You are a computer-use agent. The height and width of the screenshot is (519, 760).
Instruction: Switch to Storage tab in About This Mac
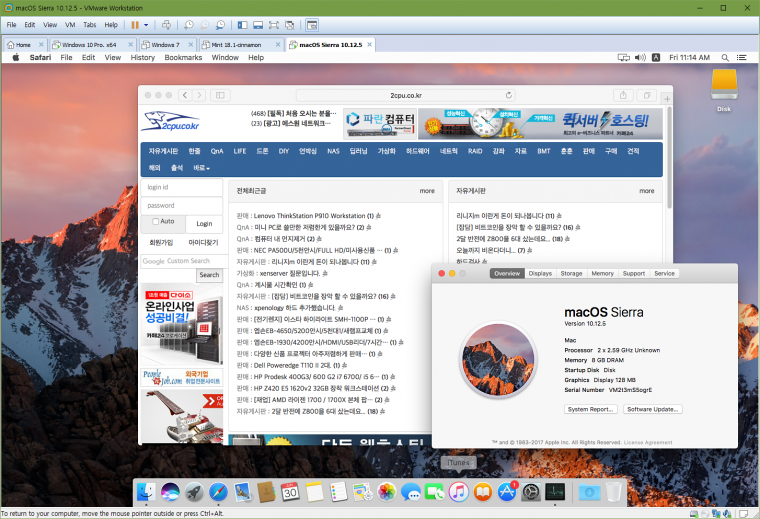coord(571,273)
